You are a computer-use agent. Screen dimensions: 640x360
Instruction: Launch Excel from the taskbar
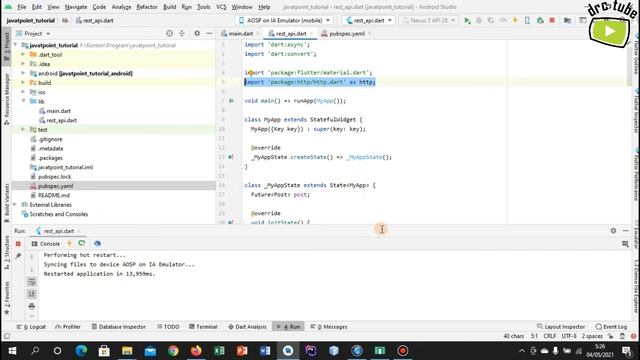219,351
